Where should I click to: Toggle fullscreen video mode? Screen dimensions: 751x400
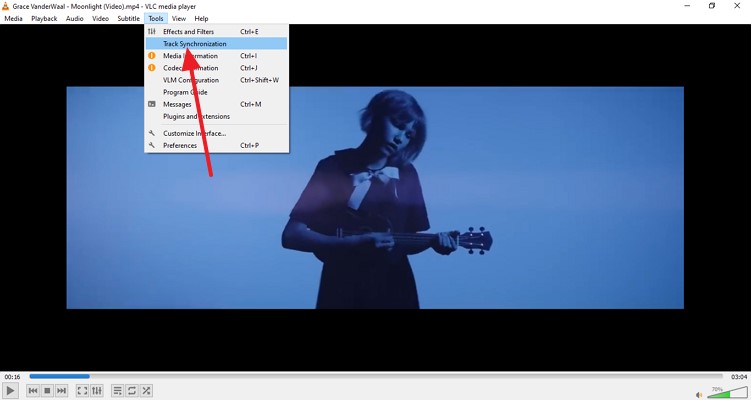pos(83,391)
